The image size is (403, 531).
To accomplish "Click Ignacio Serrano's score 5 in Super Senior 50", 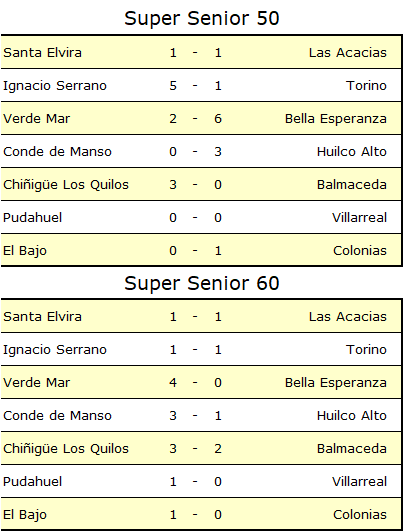I will click(173, 86).
